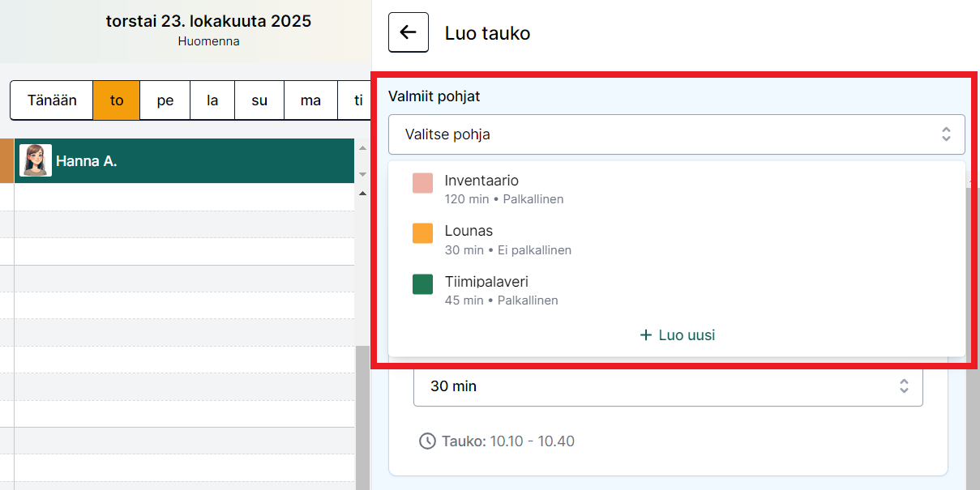Open the Valitse pohja dropdown
This screenshot has width=980, height=490.
tap(676, 134)
